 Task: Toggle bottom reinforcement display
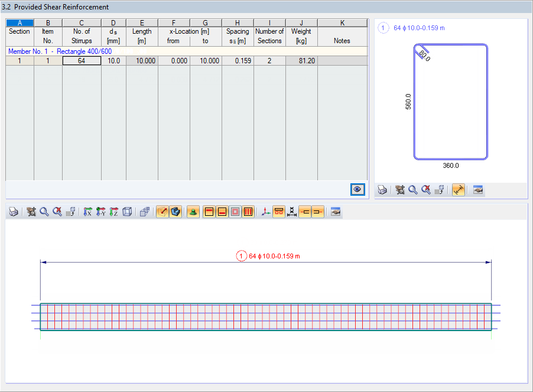(x=222, y=212)
